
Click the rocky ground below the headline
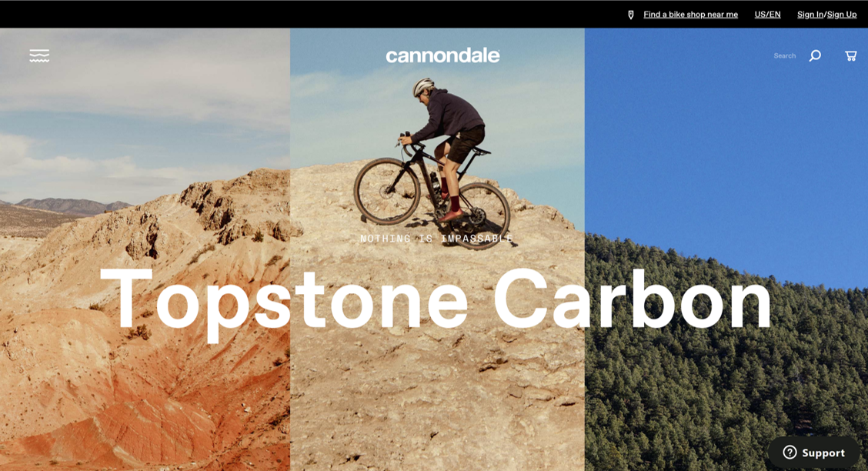[437, 404]
